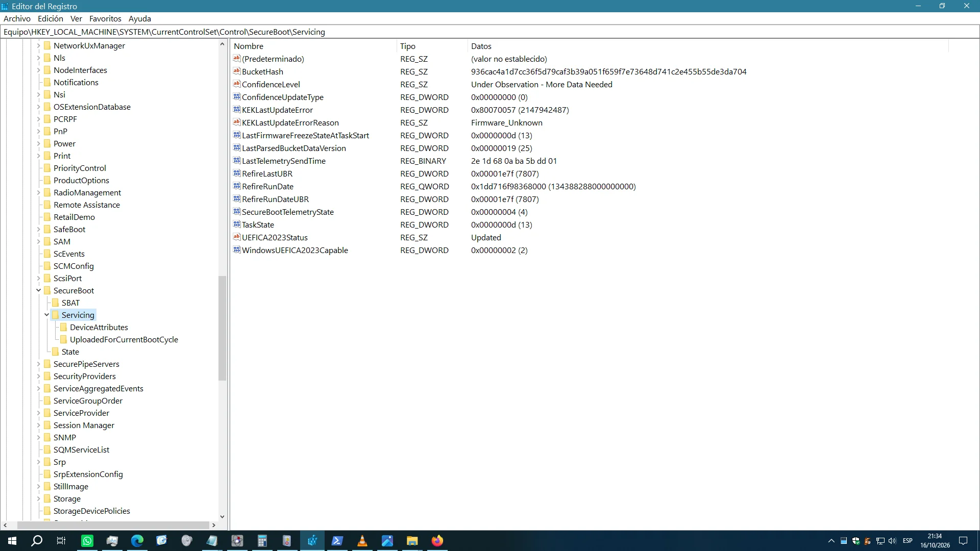Open Windows Security tray shield icon
This screenshot has width=980, height=551.
(856, 541)
